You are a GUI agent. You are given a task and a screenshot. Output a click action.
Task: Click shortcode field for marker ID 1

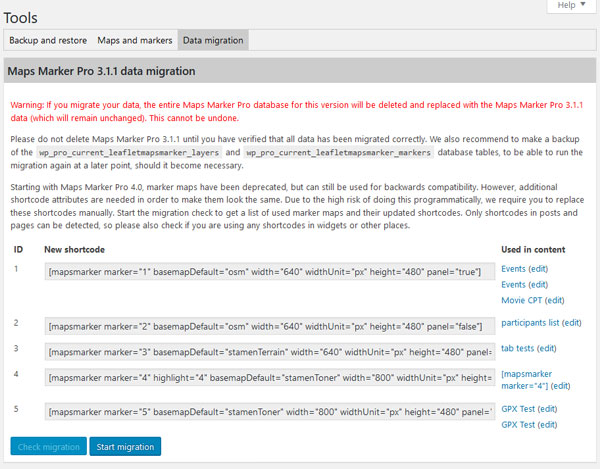pyautogui.click(x=269, y=273)
